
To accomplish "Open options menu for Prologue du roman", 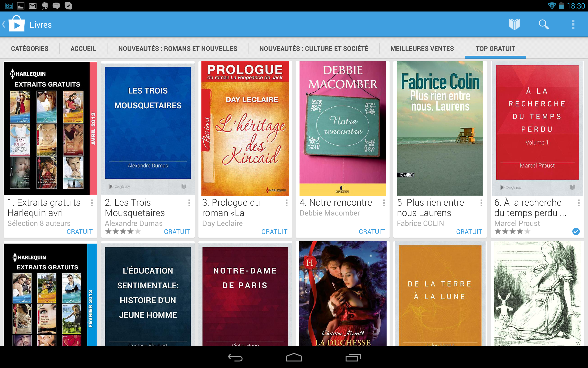I will [x=287, y=203].
